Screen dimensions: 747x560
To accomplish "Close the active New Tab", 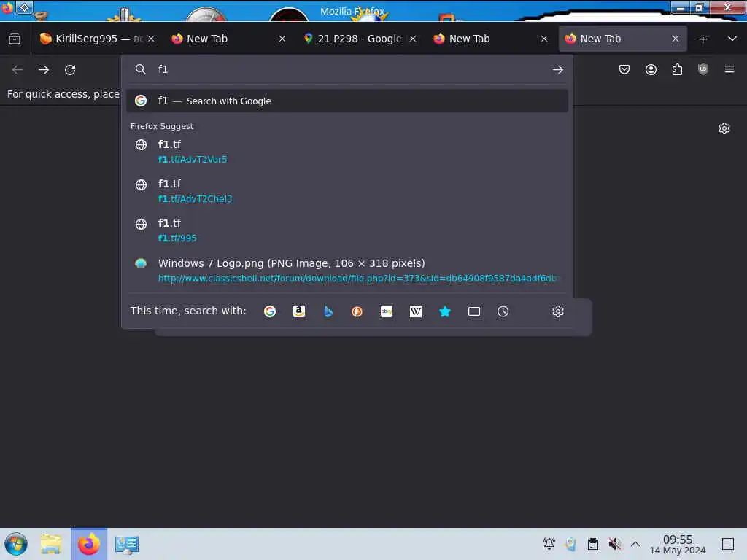I will pyautogui.click(x=675, y=39).
